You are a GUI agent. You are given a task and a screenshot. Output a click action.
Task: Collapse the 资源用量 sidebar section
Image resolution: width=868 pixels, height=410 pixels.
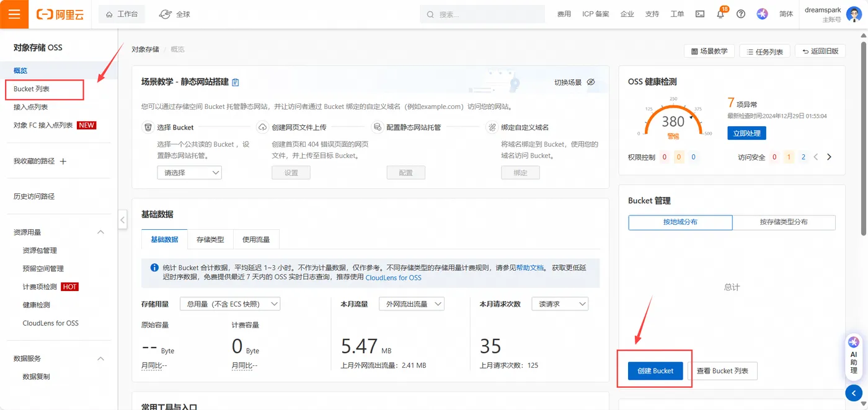point(101,232)
